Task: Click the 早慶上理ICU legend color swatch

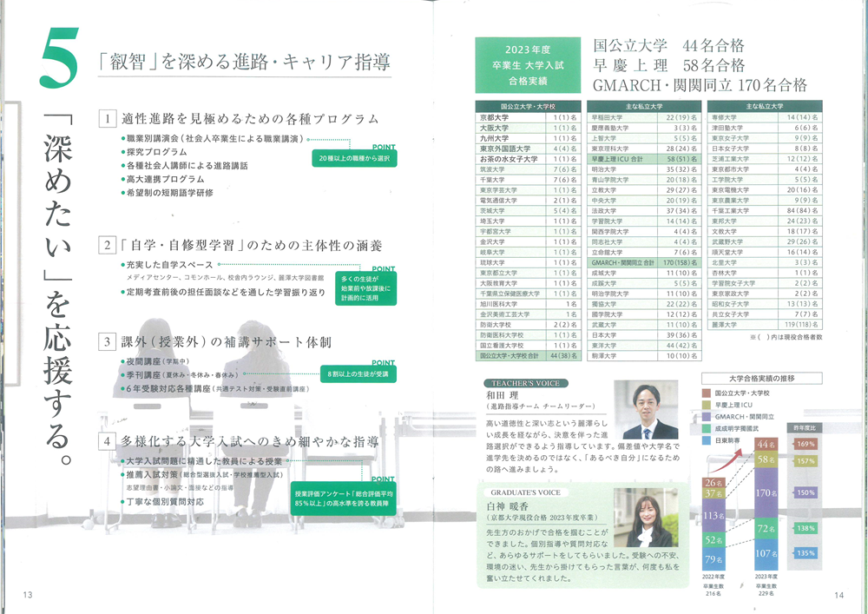Action: (706, 405)
